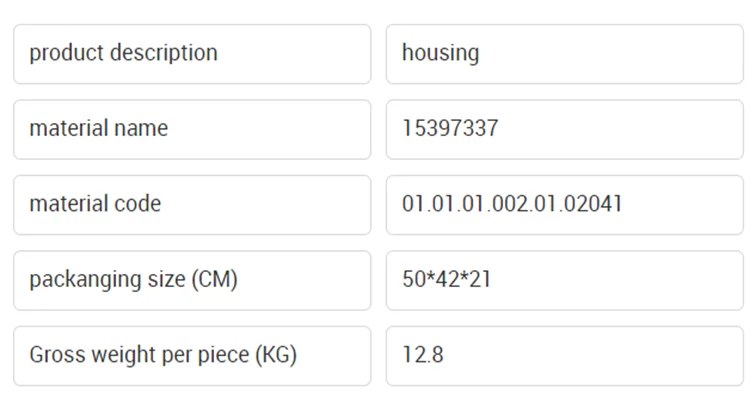This screenshot has width=750, height=400.
Task: Focus the field showing 15397337
Action: tap(564, 129)
